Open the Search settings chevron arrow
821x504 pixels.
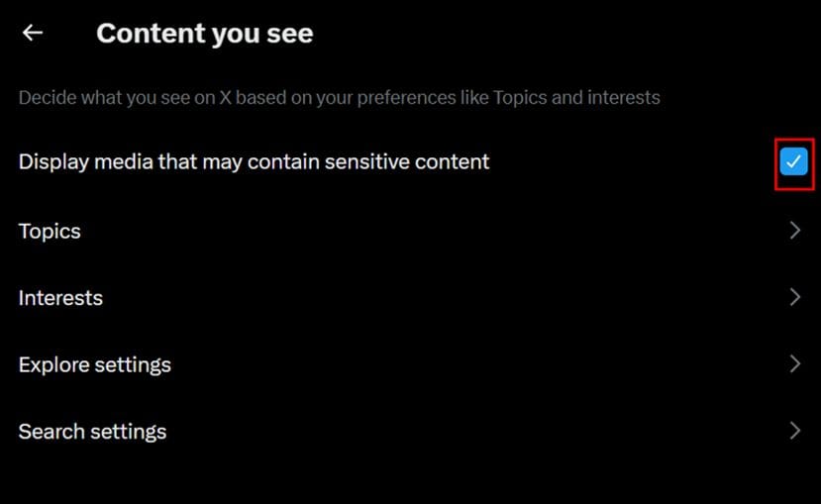click(x=794, y=431)
